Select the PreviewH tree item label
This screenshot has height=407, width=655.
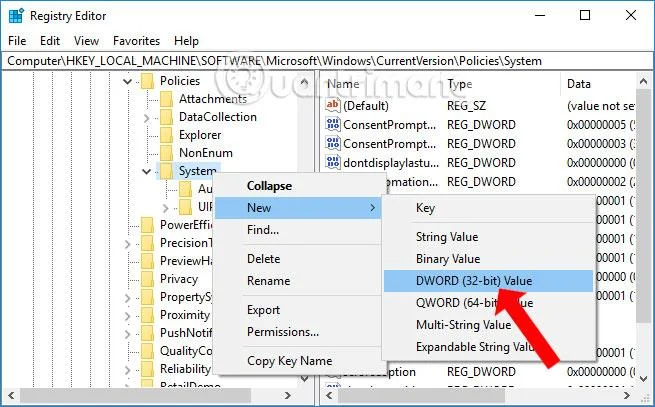(186, 261)
